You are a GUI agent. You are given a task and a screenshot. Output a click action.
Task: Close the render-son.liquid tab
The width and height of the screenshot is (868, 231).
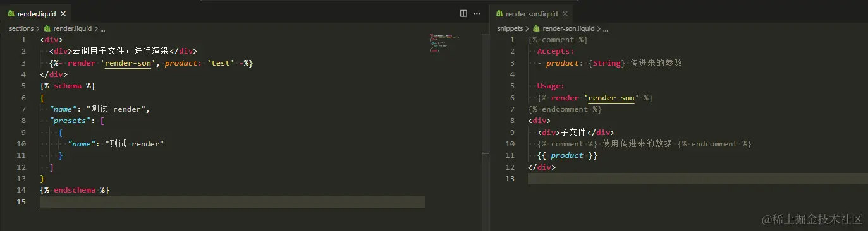tap(565, 13)
